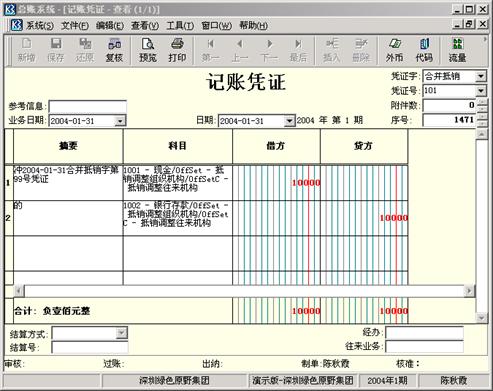Click the K3 application icon in title bar
The width and height of the screenshot is (493, 391).
(x=9, y=9)
